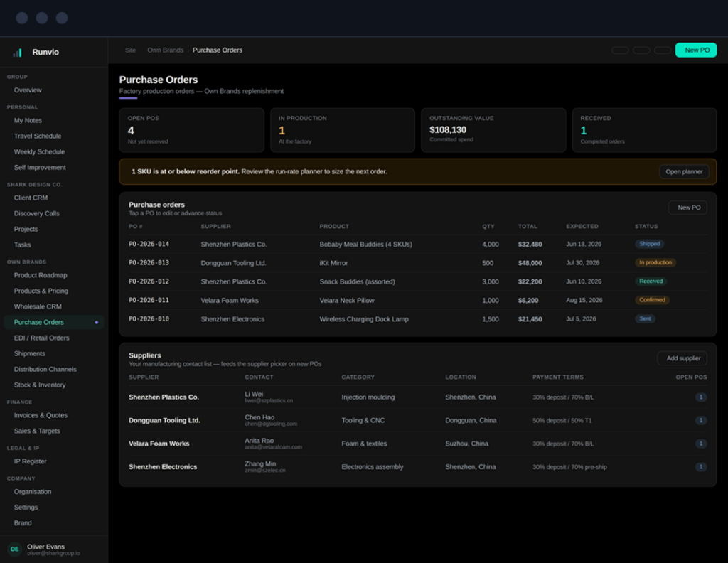Click the iKit Mirror product cell
Image resolution: width=728 pixels, height=563 pixels.
click(x=333, y=263)
